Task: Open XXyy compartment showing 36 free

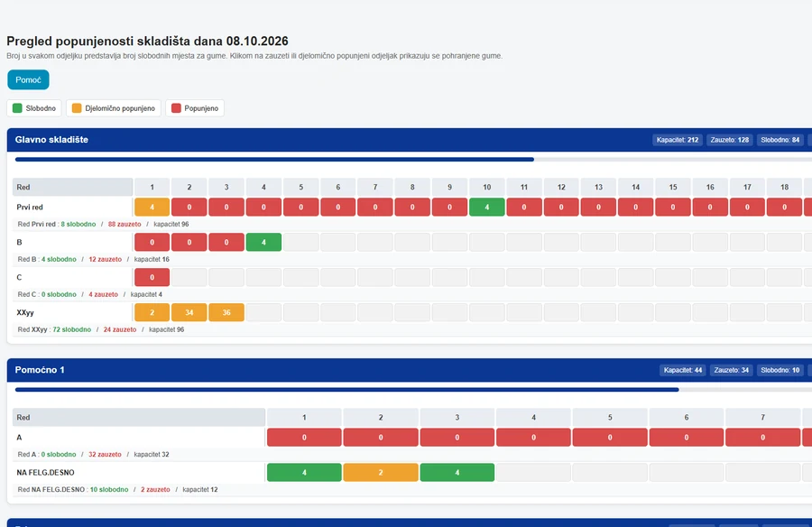Action: point(226,312)
